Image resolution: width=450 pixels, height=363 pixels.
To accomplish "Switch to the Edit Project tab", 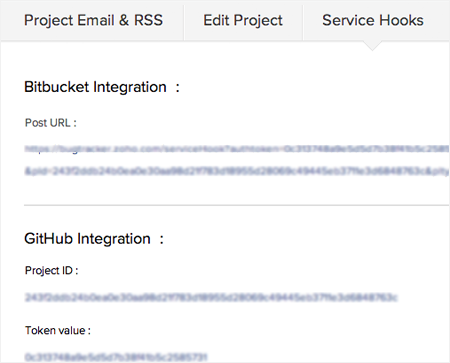I will (243, 20).
